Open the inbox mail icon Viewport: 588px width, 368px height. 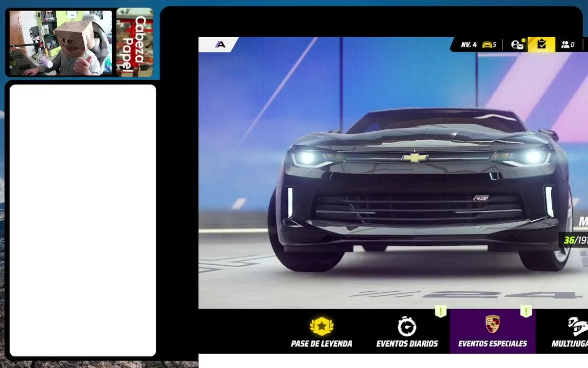tap(518, 44)
